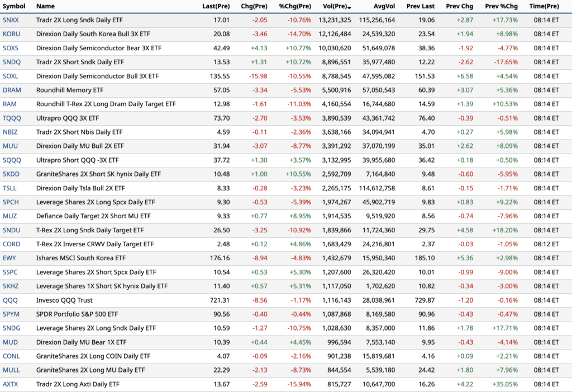The height and width of the screenshot is (392, 572).
Task: Click DRAM average volume 57,050,543
Action: tap(379, 90)
